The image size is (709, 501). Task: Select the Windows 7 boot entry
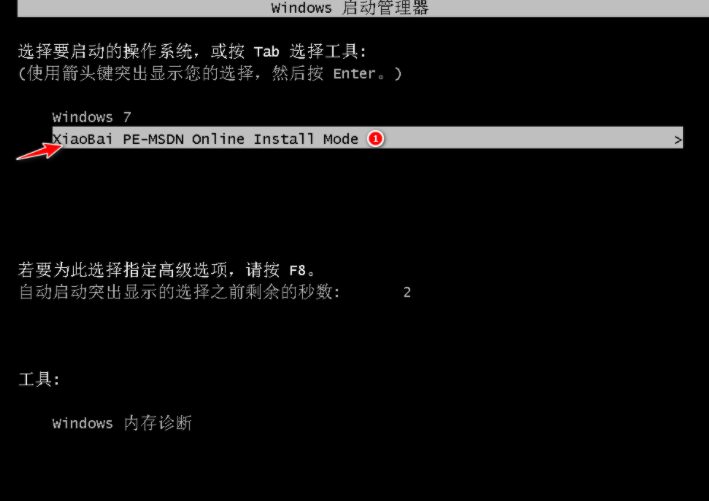pos(92,117)
